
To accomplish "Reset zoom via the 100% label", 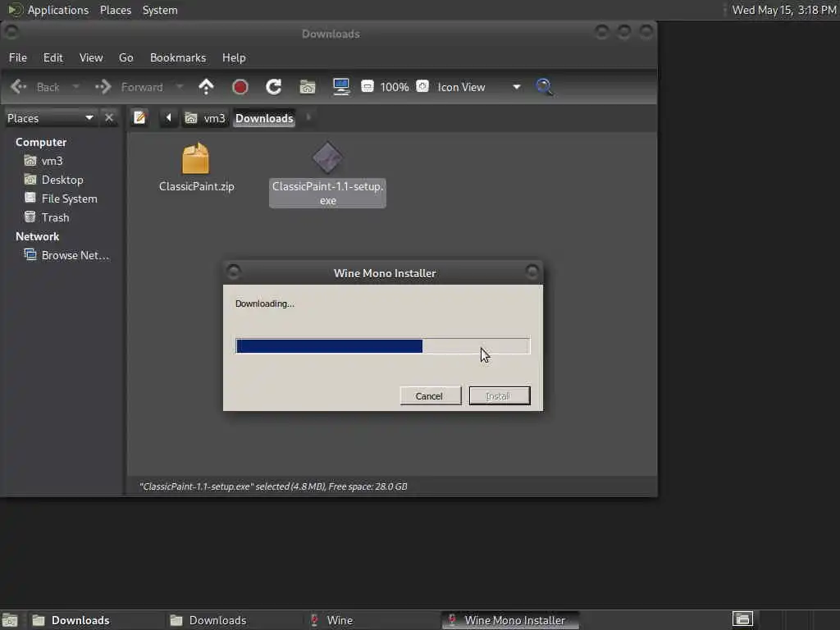I will (x=395, y=87).
